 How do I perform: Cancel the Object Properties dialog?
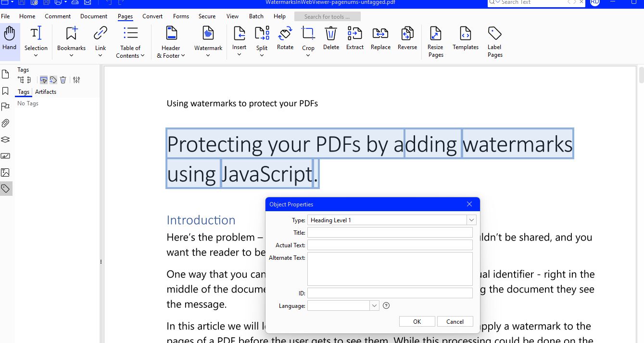[x=455, y=322]
